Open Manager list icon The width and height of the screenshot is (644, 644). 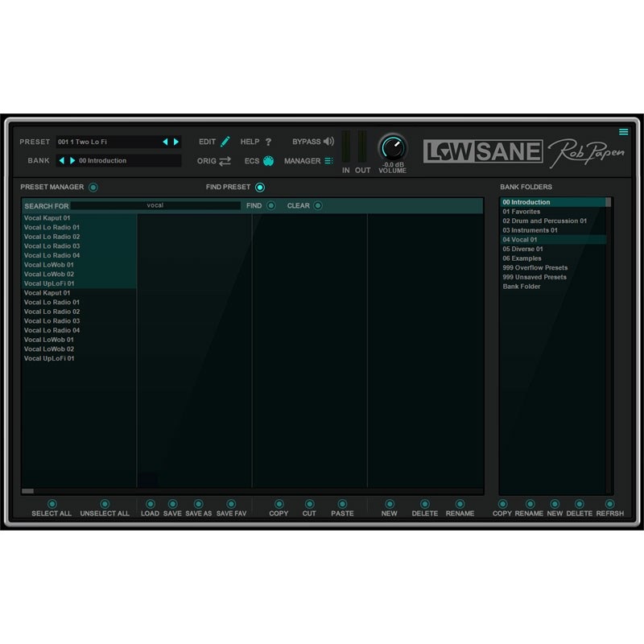click(x=328, y=161)
